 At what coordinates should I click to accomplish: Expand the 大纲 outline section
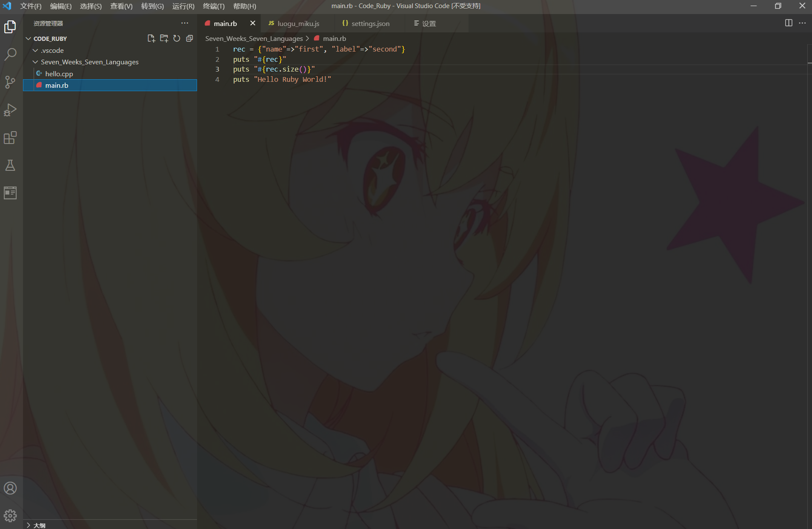110,525
